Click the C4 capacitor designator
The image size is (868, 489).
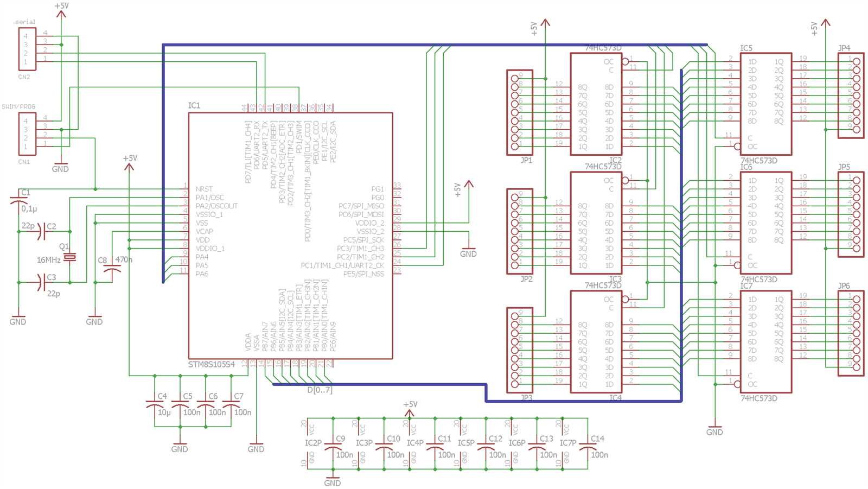click(162, 396)
